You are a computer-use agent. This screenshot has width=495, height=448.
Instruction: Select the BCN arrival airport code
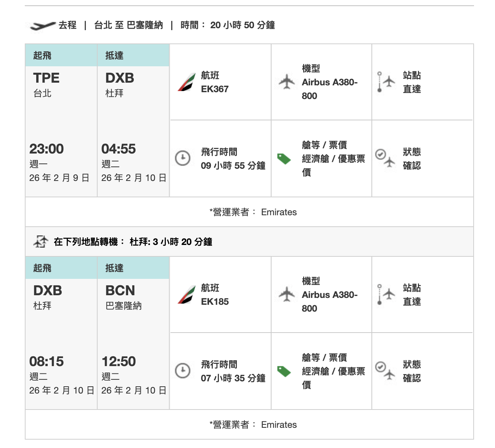pyautogui.click(x=120, y=291)
